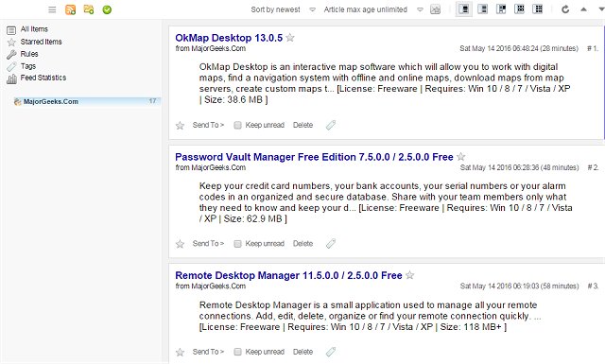Click the '# 3.' article number

[593, 286]
